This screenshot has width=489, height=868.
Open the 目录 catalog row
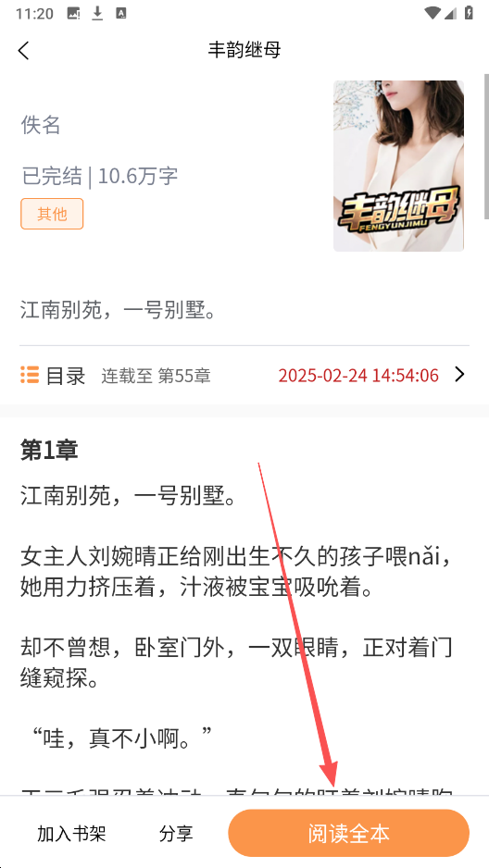(244, 376)
